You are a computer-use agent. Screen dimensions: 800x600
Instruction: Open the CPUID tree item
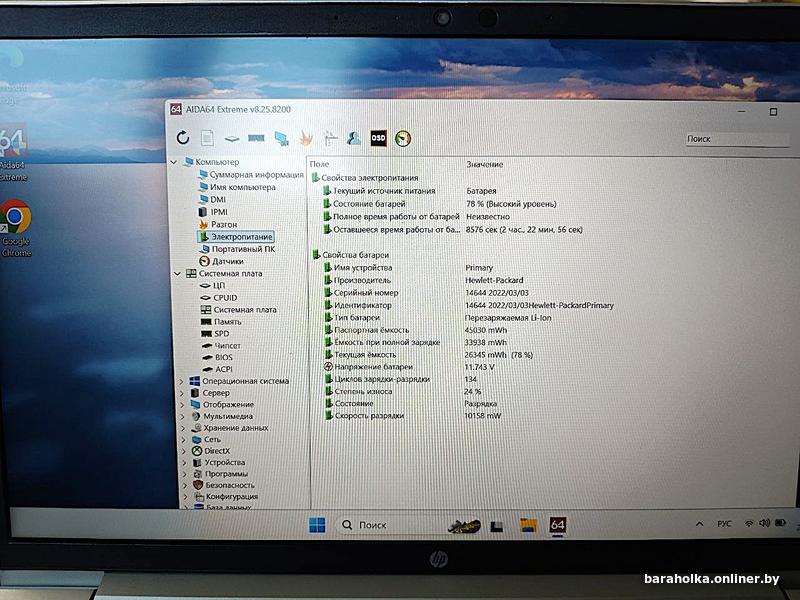tap(225, 297)
